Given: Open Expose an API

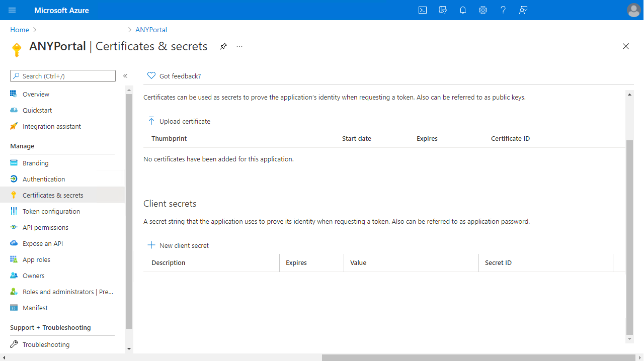Looking at the screenshot, I should pos(43,243).
